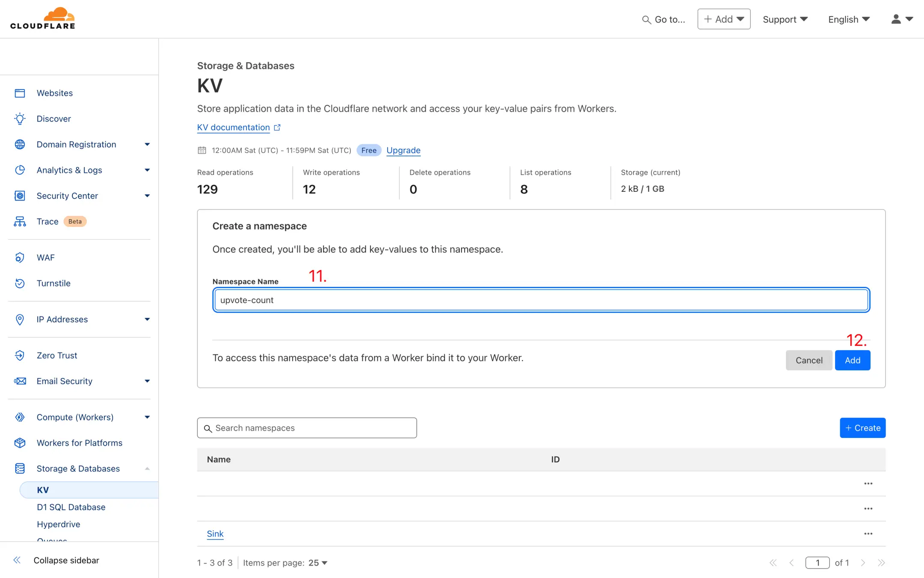This screenshot has width=924, height=578.
Task: Open the options menu for the first namespace row
Action: [868, 483]
